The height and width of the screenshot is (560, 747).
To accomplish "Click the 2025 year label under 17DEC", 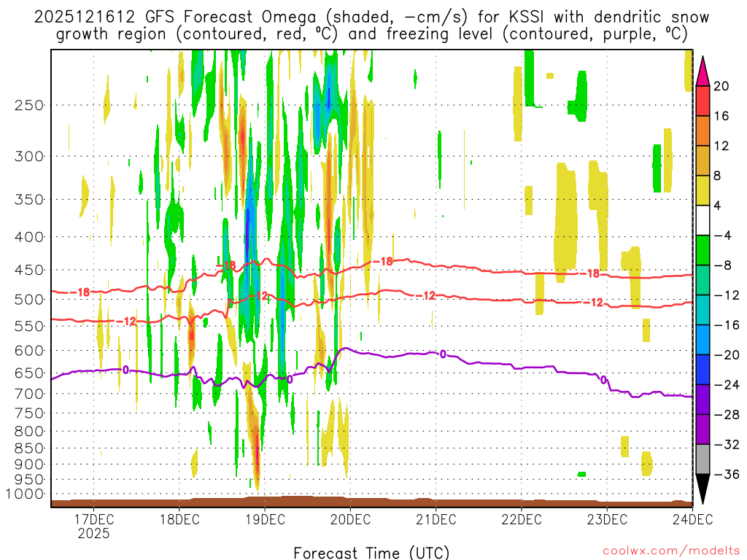I will pyautogui.click(x=94, y=533).
